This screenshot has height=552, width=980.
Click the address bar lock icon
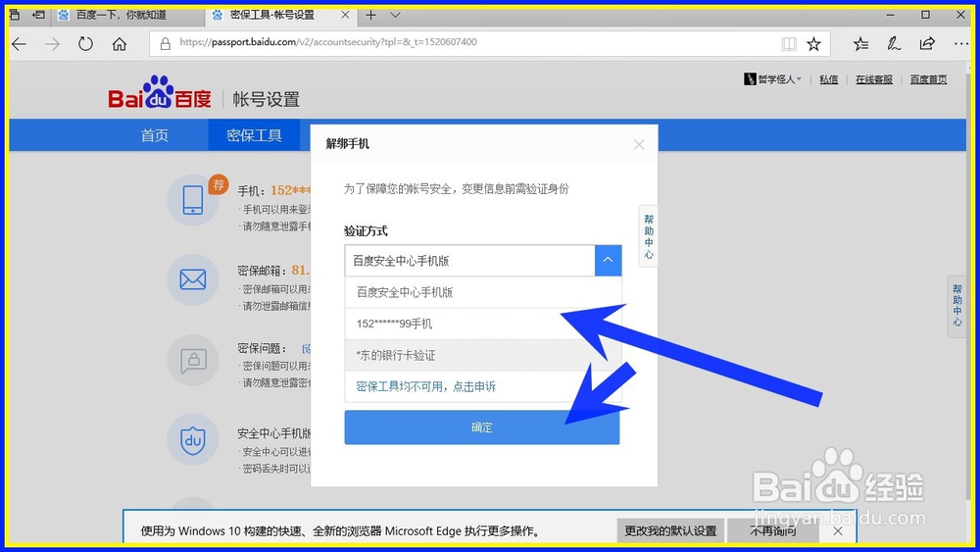coord(165,43)
